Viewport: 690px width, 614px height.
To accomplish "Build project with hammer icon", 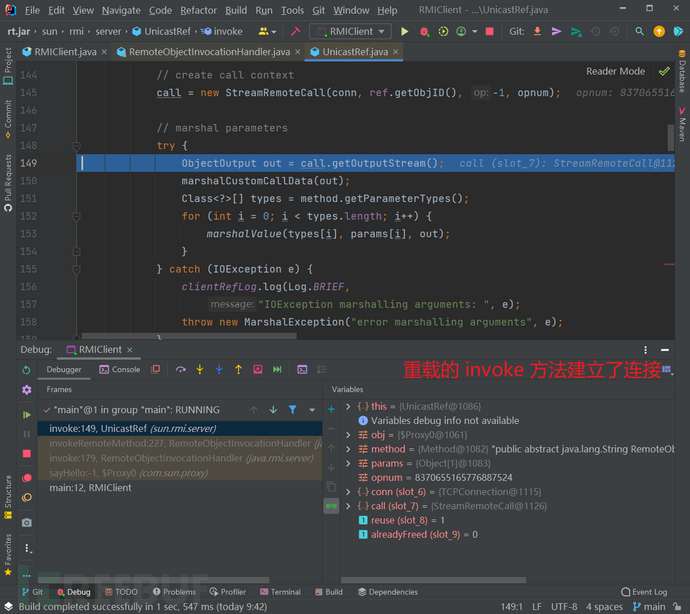I will point(295,31).
